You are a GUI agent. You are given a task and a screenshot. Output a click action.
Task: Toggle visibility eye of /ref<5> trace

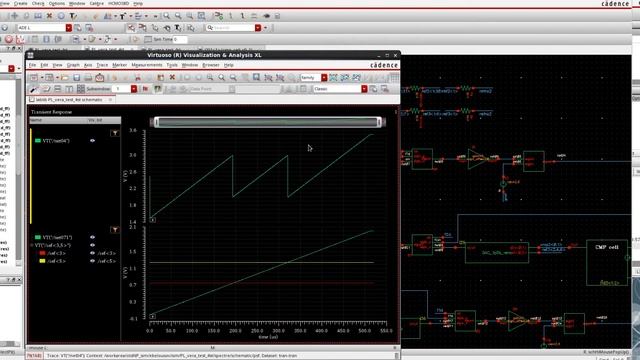(93, 261)
